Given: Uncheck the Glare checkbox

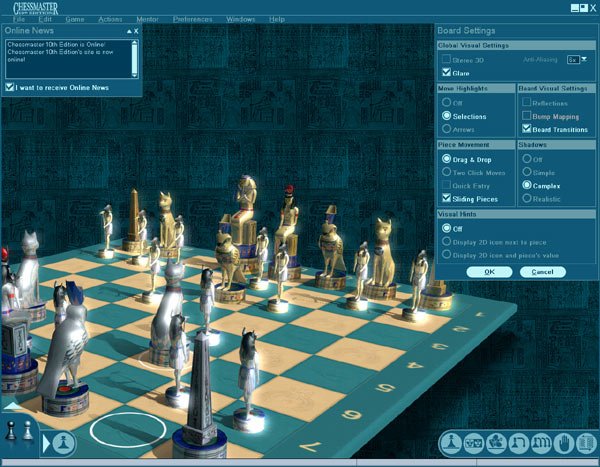Looking at the screenshot, I should tap(446, 72).
